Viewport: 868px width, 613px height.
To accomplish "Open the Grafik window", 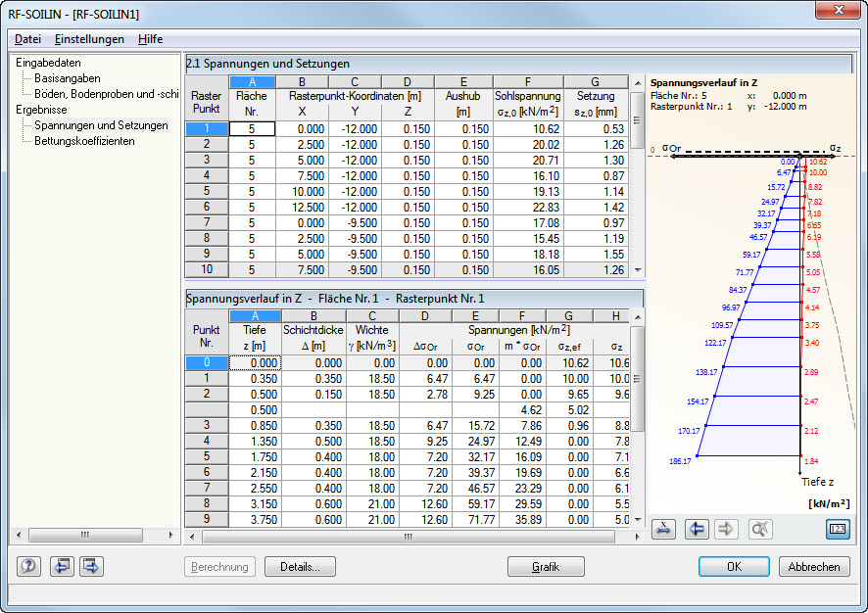I will point(546,566).
